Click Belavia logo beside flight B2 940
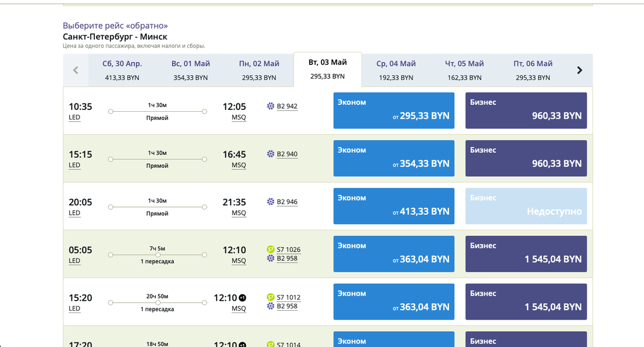 point(270,154)
